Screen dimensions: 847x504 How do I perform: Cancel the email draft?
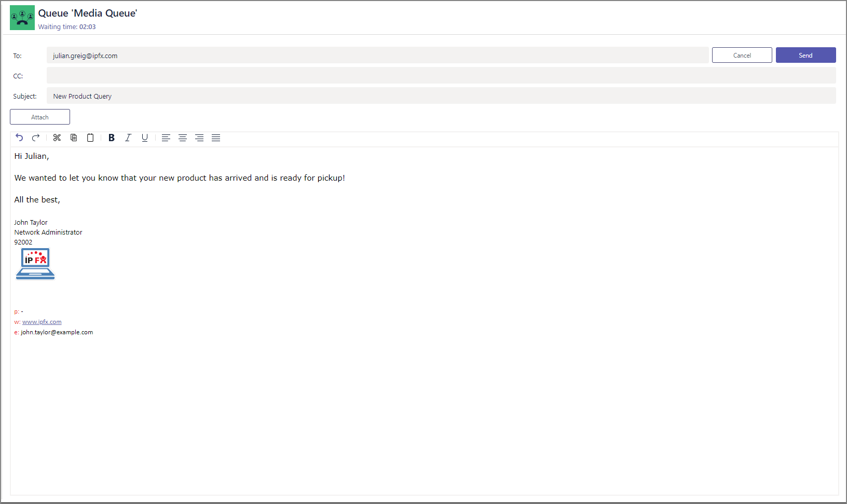[742, 55]
